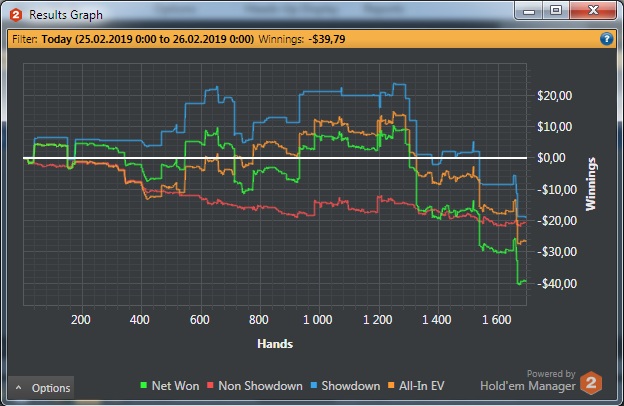Click the Winnings -$39,79 value
This screenshot has height=406, width=624.
(x=327, y=39)
